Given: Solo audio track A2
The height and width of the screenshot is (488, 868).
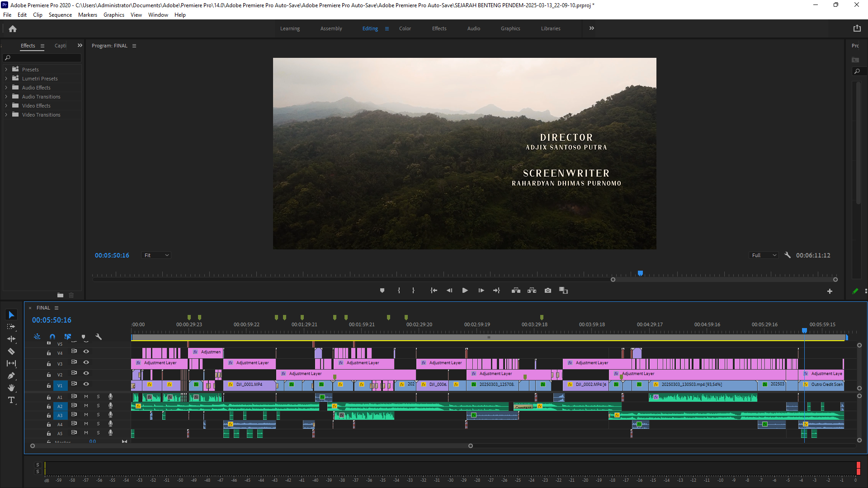Looking at the screenshot, I should pos(98,406).
